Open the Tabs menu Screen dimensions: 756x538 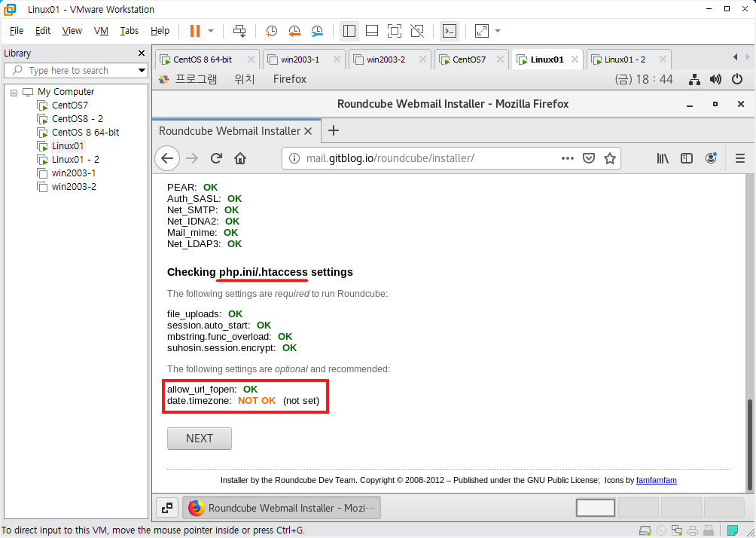click(130, 31)
